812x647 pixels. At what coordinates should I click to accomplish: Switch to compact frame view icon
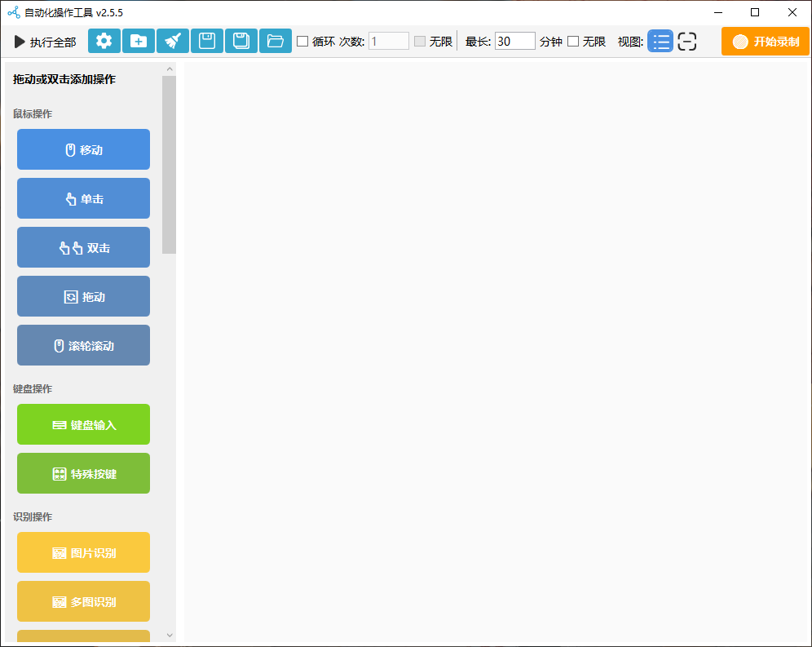pos(687,41)
